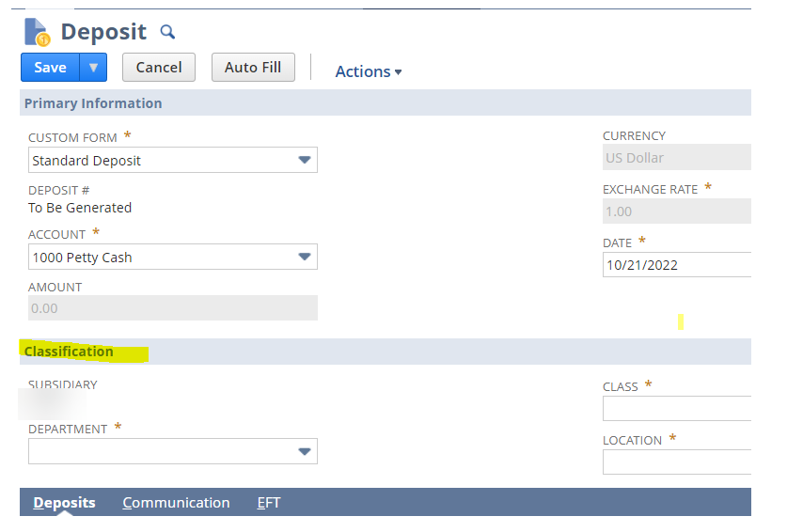Select the Deposits tab

64,502
